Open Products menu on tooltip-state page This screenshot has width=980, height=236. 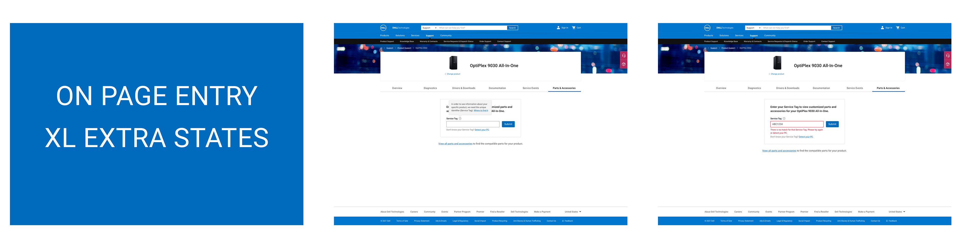click(385, 35)
